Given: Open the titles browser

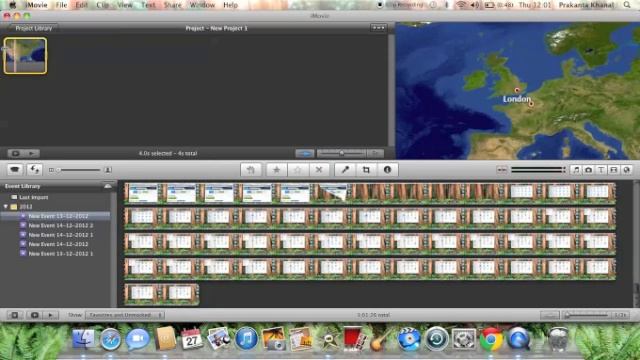Looking at the screenshot, I should 601,170.
